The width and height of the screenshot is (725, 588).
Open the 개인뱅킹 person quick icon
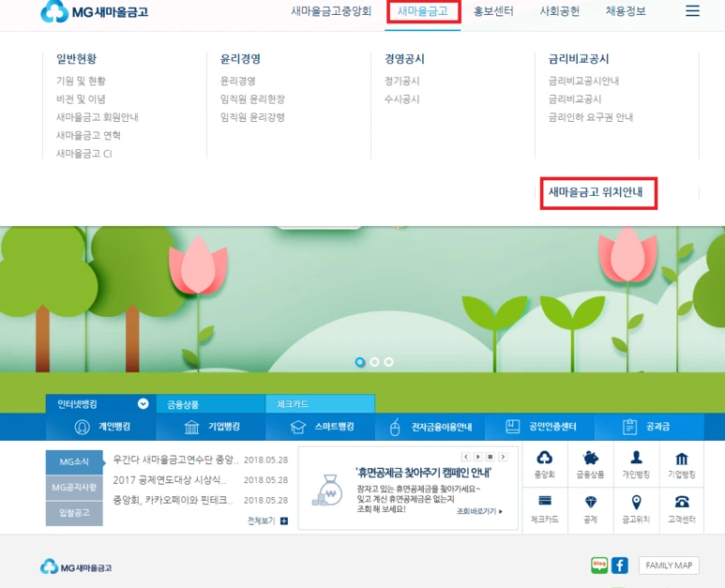(x=636, y=464)
